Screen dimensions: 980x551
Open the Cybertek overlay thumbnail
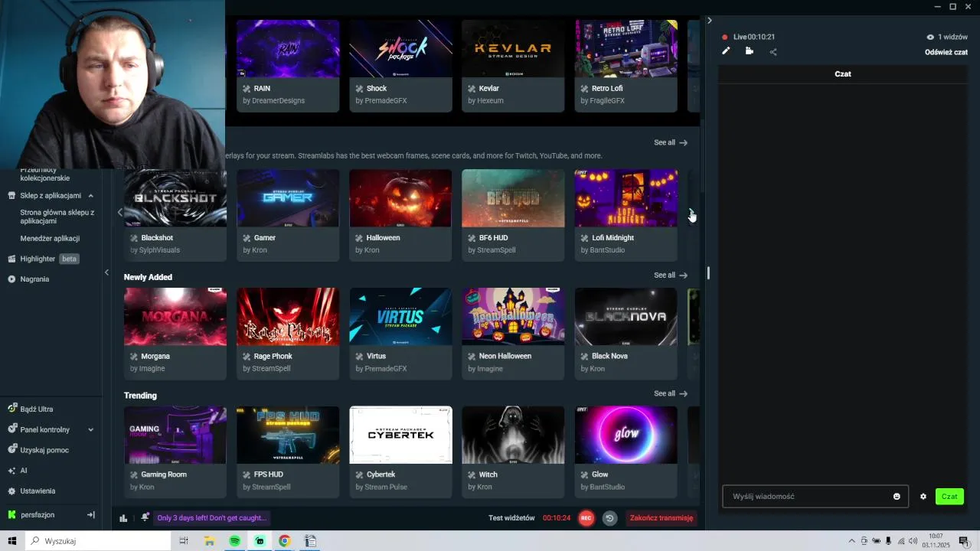point(400,435)
